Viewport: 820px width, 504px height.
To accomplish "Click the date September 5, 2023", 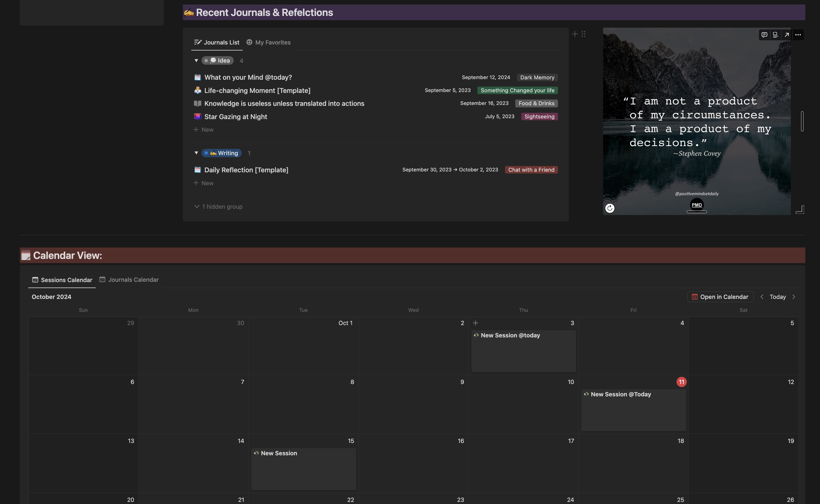I will point(448,90).
